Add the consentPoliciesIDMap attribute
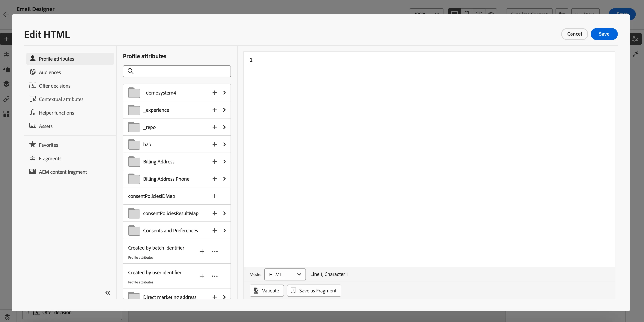644x322 pixels. click(214, 196)
